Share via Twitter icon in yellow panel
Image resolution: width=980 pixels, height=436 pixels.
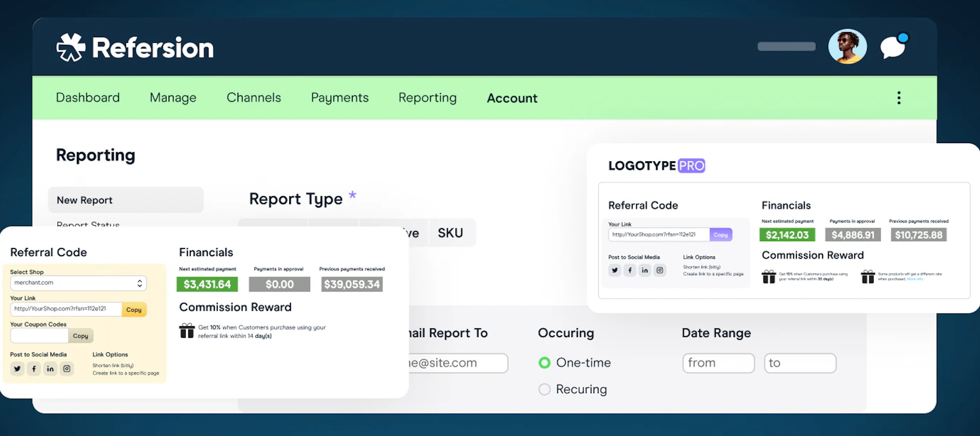(17, 369)
